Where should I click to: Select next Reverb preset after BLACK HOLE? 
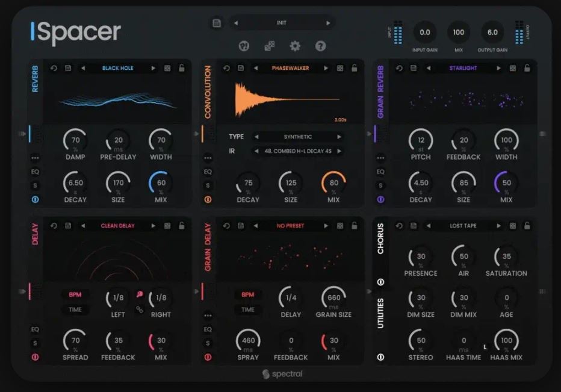153,68
